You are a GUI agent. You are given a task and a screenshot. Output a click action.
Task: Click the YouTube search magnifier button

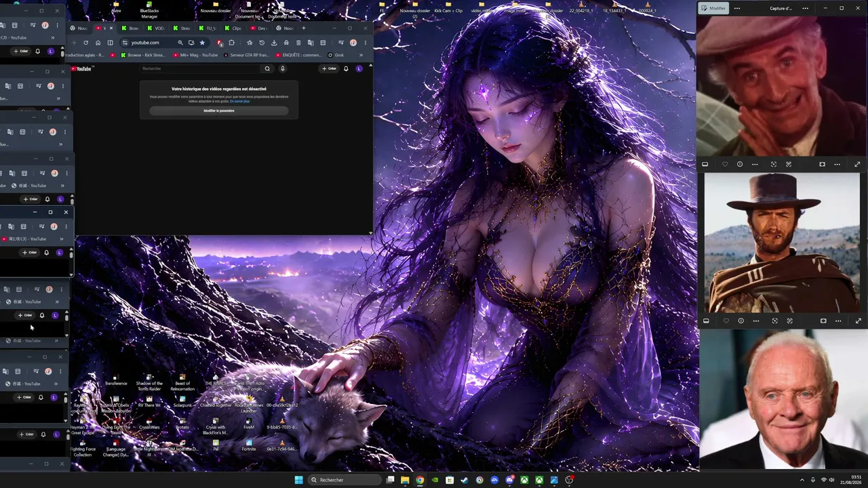267,68
